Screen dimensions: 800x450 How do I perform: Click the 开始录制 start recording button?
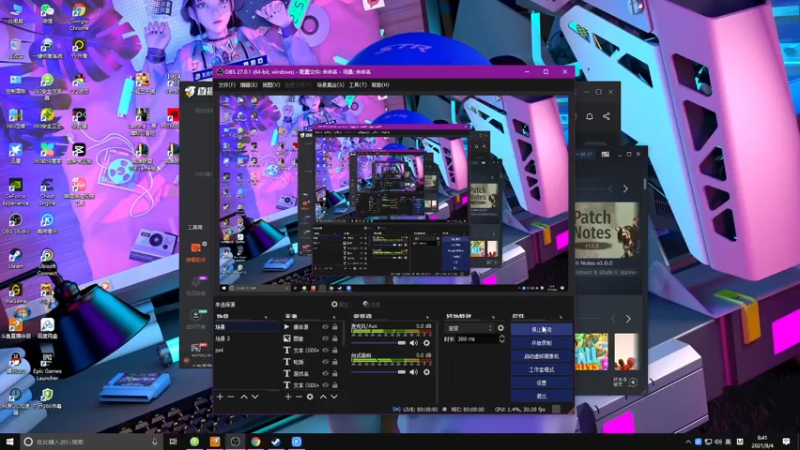pos(541,343)
